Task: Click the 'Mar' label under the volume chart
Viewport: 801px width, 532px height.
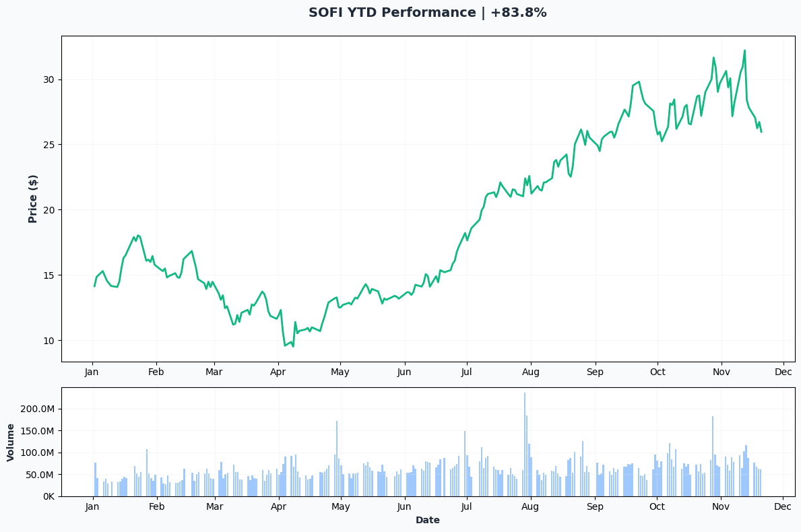Action: [x=214, y=507]
